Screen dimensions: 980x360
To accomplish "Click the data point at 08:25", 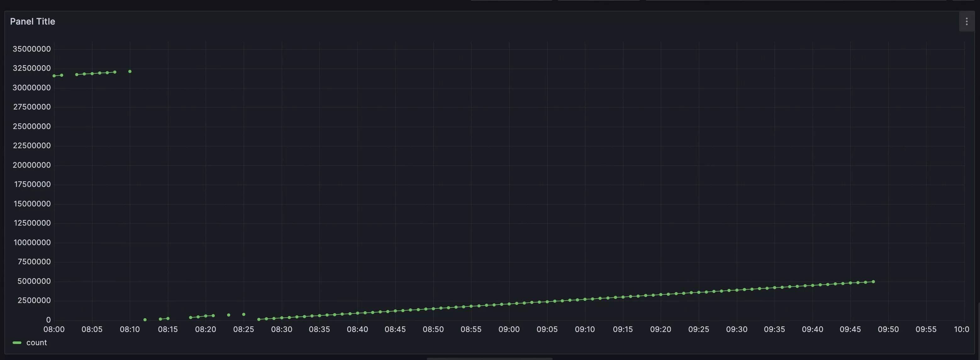I will [243, 314].
